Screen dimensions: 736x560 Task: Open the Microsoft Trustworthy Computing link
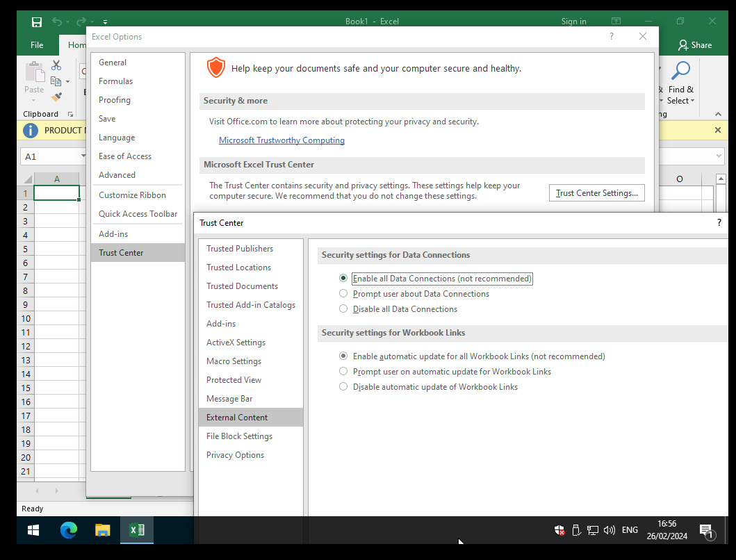281,140
